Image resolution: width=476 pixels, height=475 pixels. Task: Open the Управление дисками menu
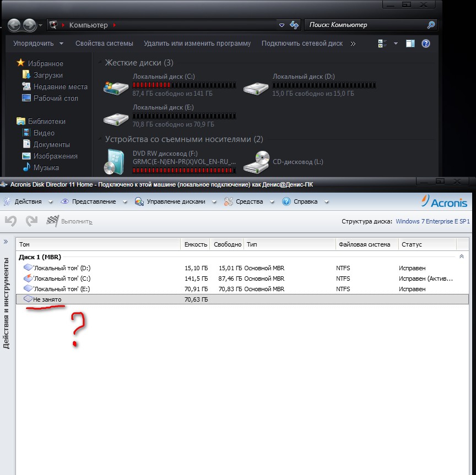(175, 201)
